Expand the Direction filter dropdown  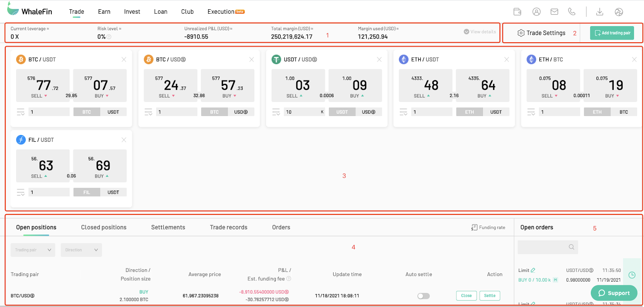tap(81, 250)
